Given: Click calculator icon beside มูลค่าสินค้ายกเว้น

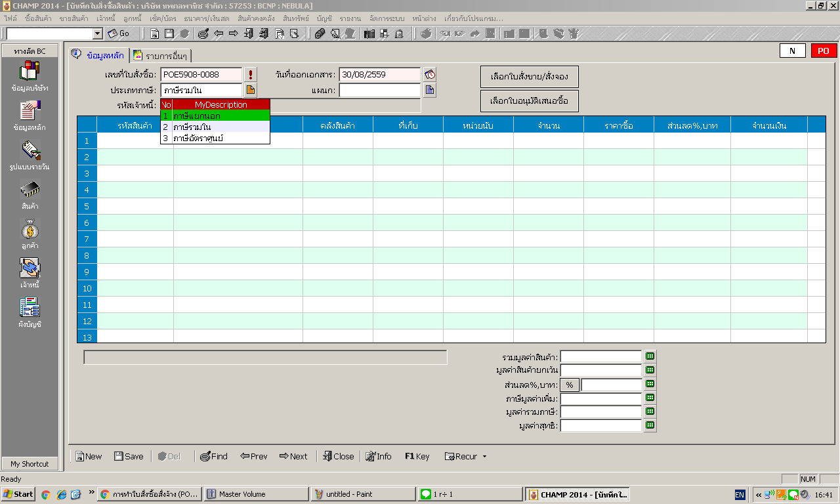Looking at the screenshot, I should click(x=650, y=370).
